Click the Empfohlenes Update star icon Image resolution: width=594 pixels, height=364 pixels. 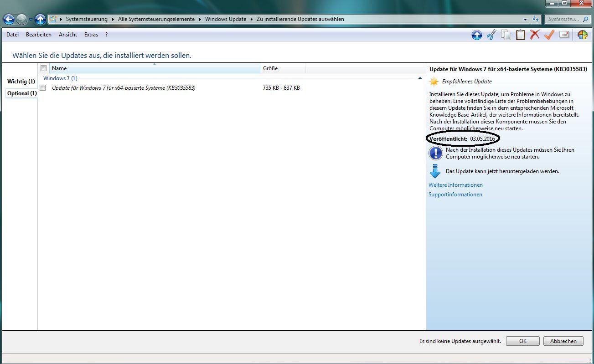434,82
